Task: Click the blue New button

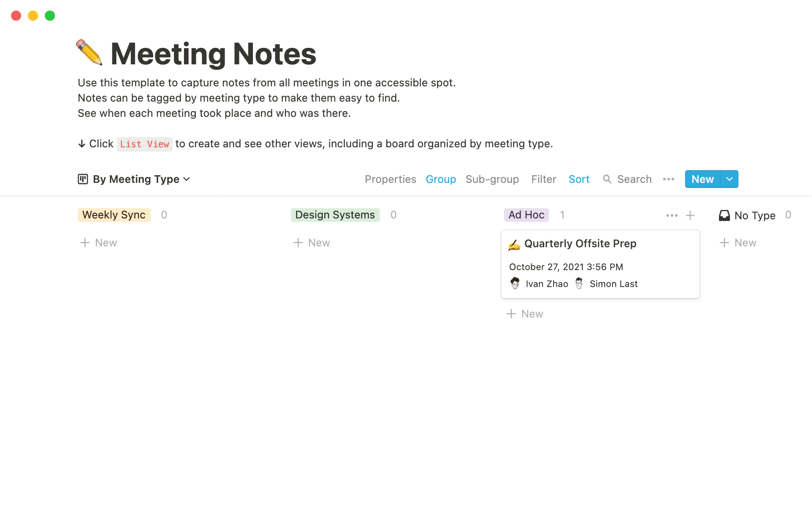Action: [x=702, y=179]
